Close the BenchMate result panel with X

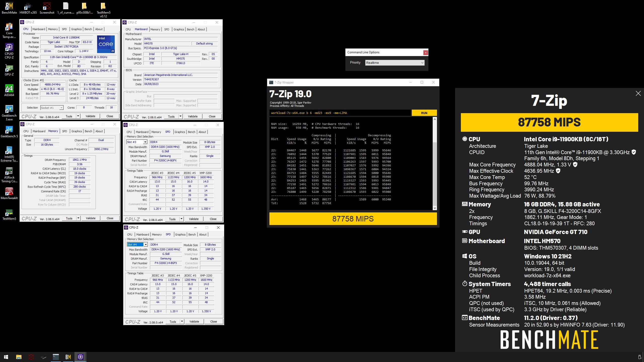coord(638,94)
